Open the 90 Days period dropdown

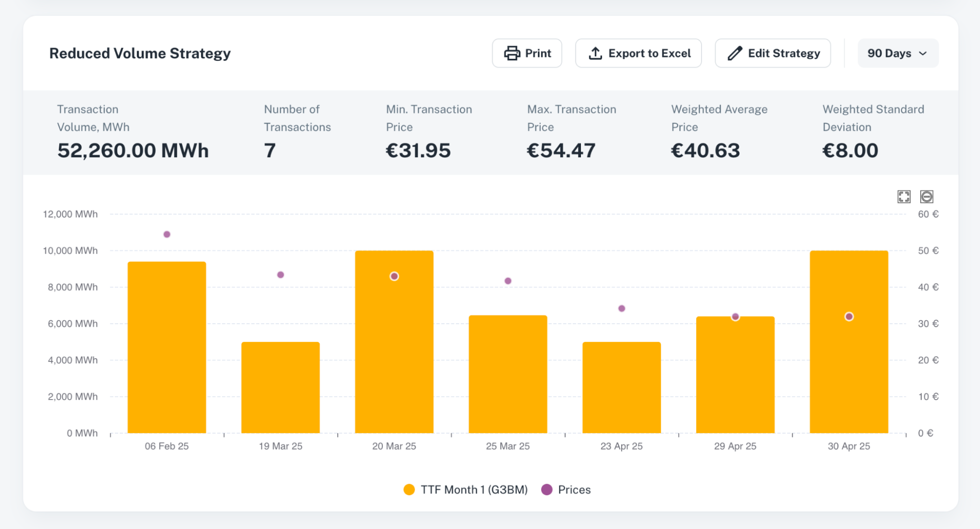(889, 53)
